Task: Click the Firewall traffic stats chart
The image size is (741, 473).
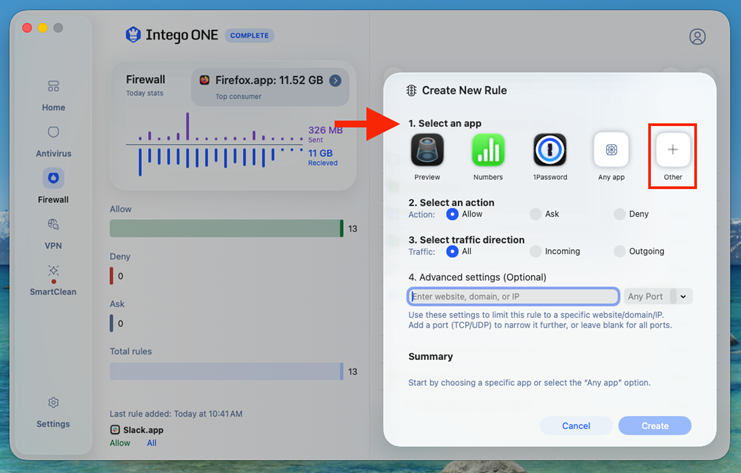Action: [x=214, y=144]
